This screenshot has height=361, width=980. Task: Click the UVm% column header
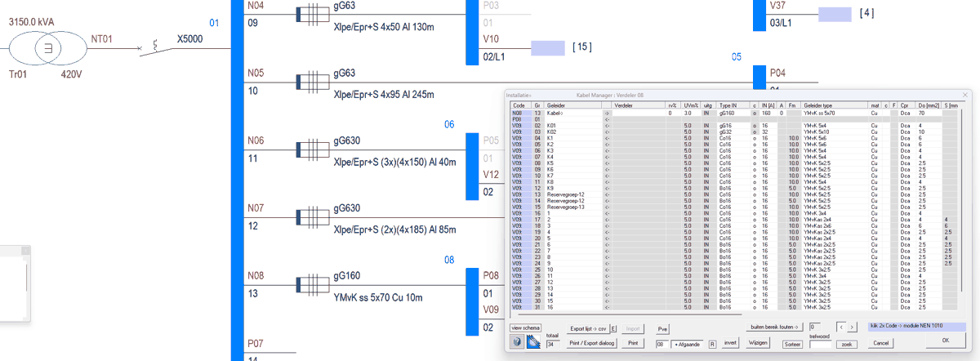pos(693,105)
